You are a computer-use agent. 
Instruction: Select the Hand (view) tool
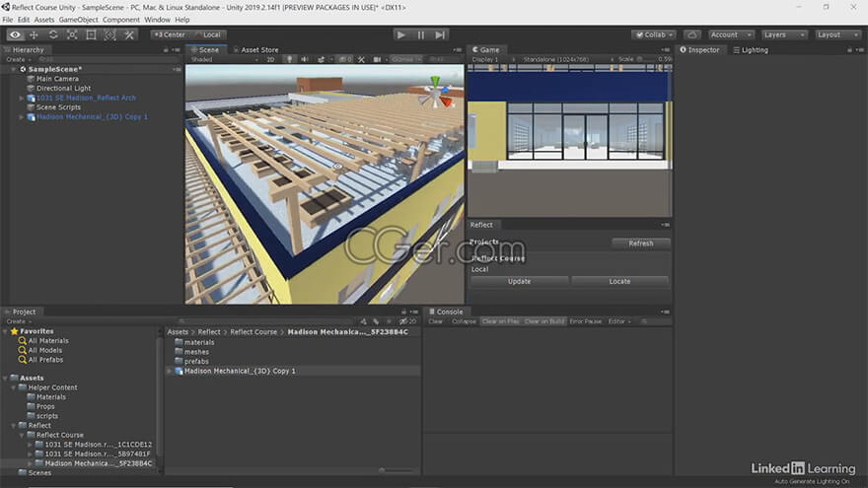coord(15,35)
